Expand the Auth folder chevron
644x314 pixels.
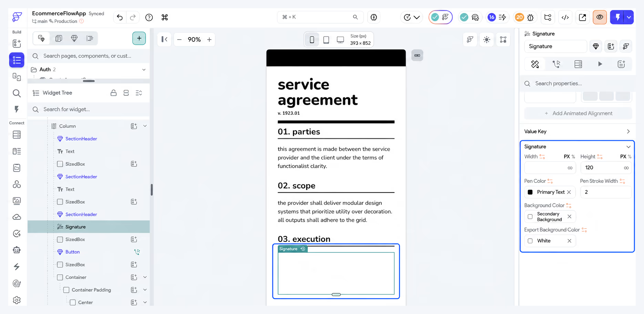tap(144, 70)
